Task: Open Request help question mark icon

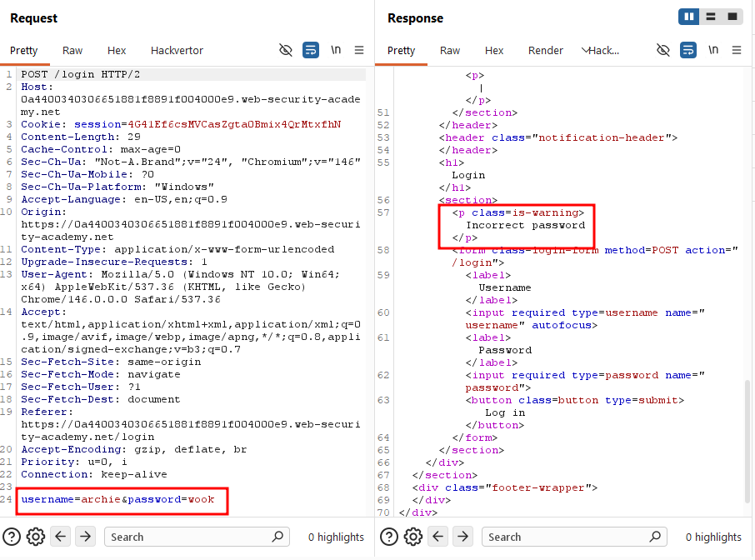Action: pyautogui.click(x=12, y=537)
